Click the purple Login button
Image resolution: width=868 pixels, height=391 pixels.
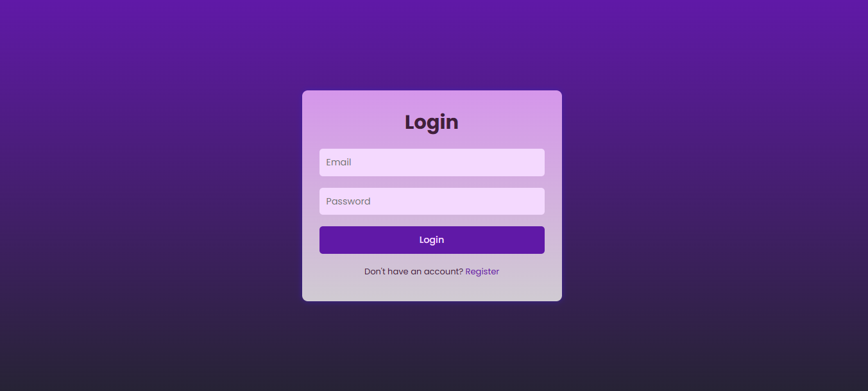click(x=432, y=240)
